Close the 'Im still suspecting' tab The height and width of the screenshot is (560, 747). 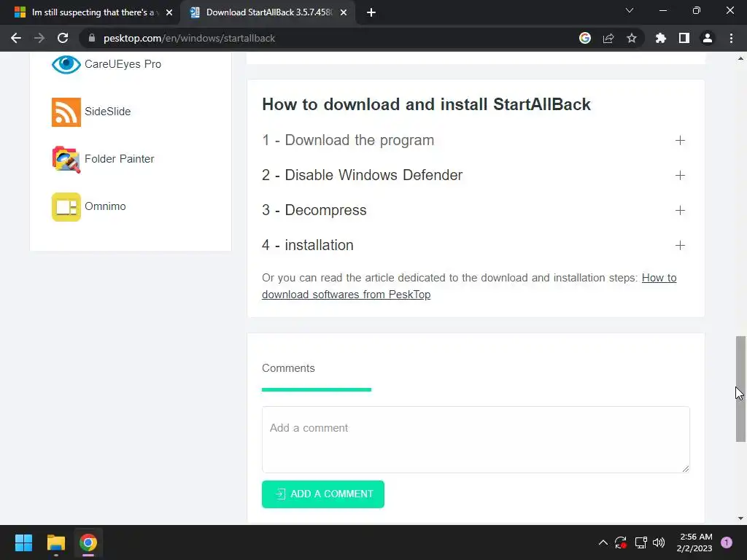coord(169,12)
